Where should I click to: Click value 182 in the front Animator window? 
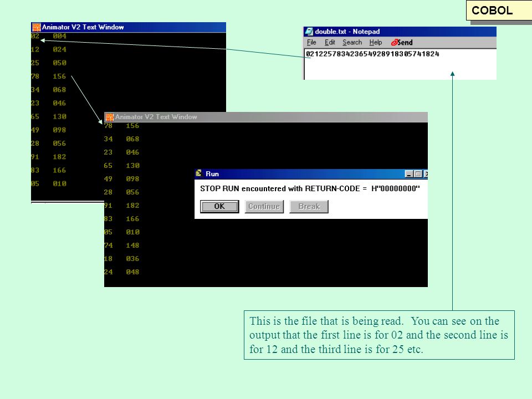[132, 205]
